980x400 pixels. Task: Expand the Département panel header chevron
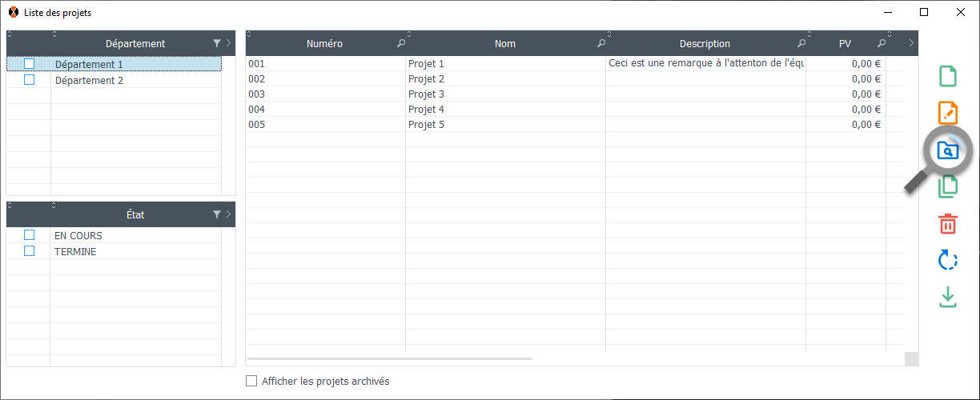[228, 44]
